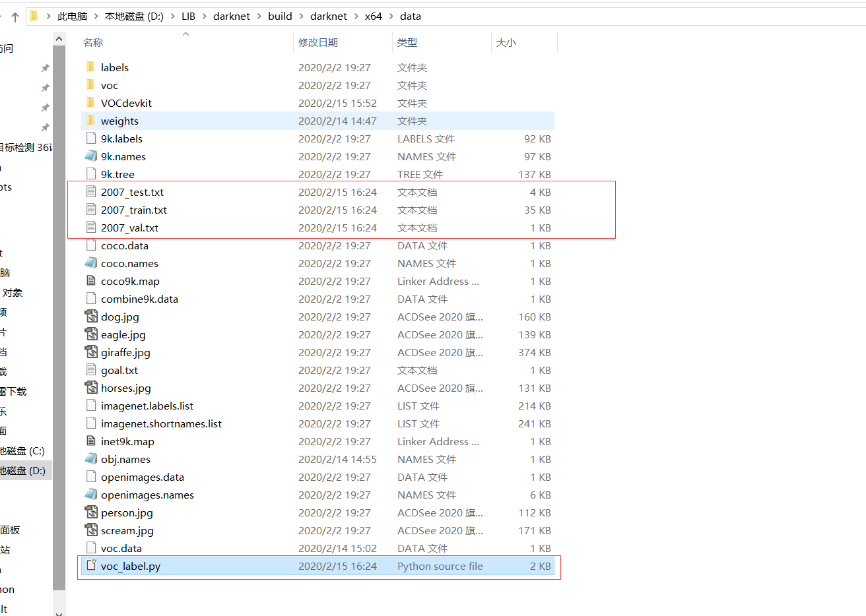Screen dimensions: 866x616
Task: Click the coco.names file icon
Action: click(91, 262)
